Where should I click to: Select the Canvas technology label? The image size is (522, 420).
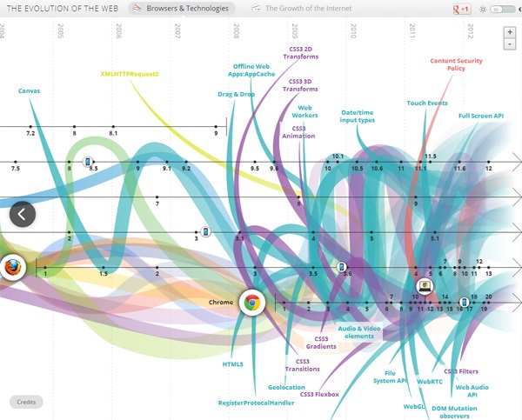point(29,90)
